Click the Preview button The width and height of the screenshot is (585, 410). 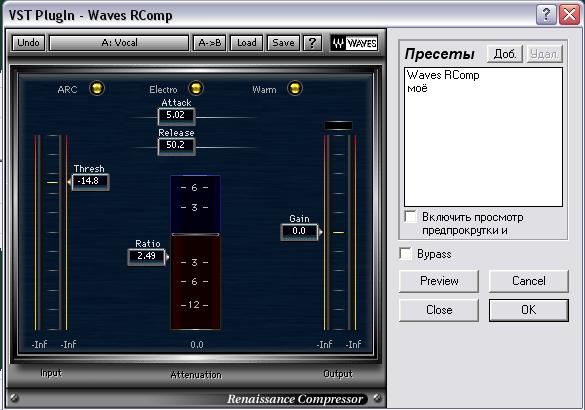pos(439,281)
